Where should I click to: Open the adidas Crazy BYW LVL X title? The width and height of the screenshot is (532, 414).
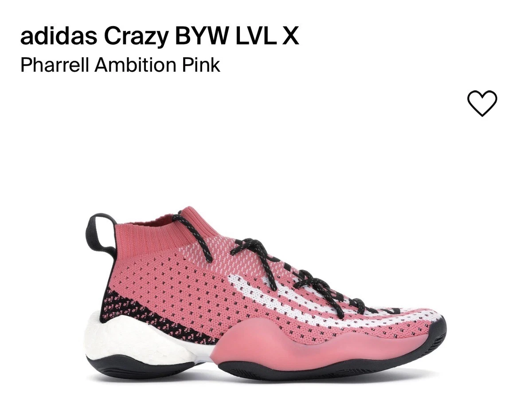[x=160, y=37]
